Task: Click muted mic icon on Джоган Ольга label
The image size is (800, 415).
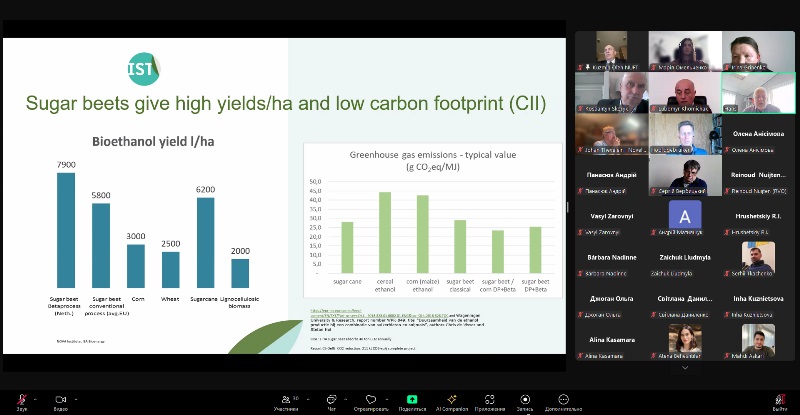Action: 580,315
